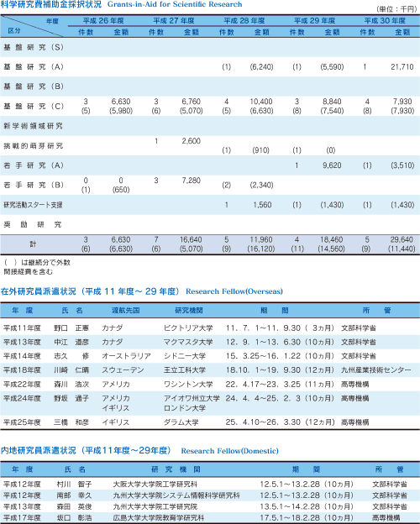The height and width of the screenshot is (524, 420).
Task: Select the 野口 正憲 name cell
Action: pos(71,328)
